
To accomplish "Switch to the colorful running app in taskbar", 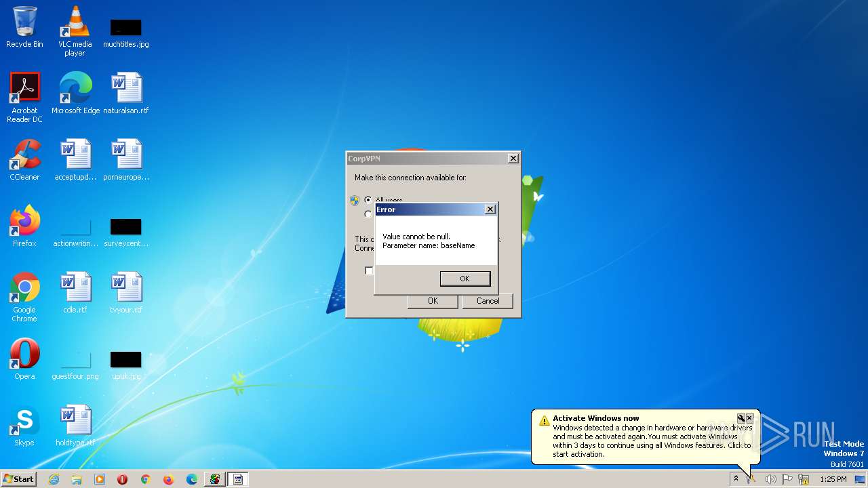I will coord(215,479).
